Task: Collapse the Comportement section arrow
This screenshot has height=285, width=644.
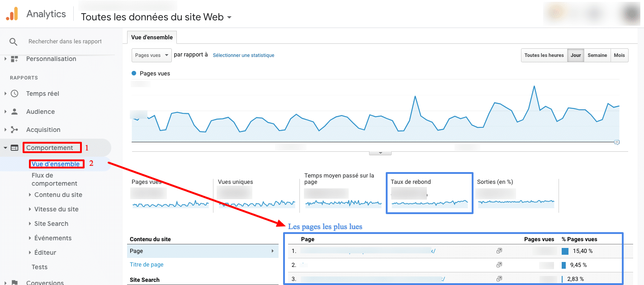Action: pyautogui.click(x=5, y=148)
